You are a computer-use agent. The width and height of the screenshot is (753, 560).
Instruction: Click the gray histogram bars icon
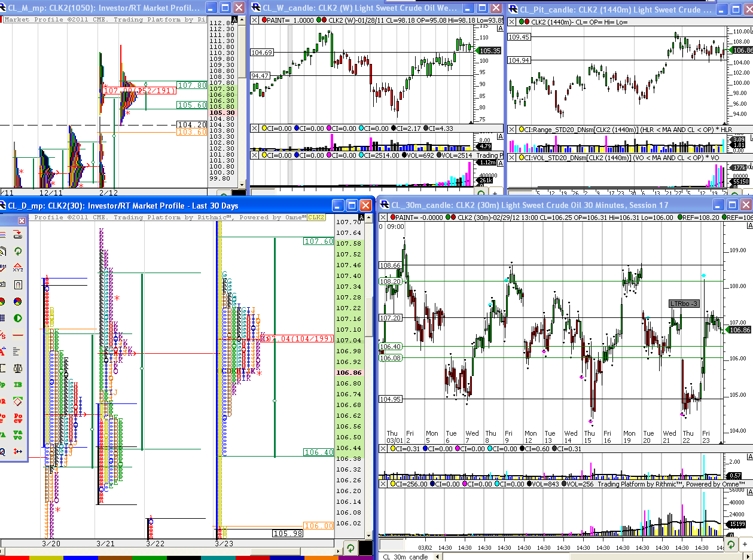[18, 351]
